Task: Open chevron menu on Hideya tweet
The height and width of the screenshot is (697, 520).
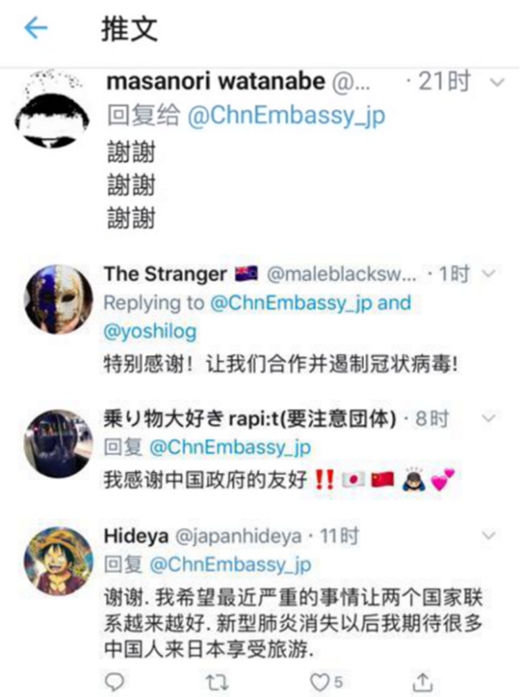Action: coord(489,536)
